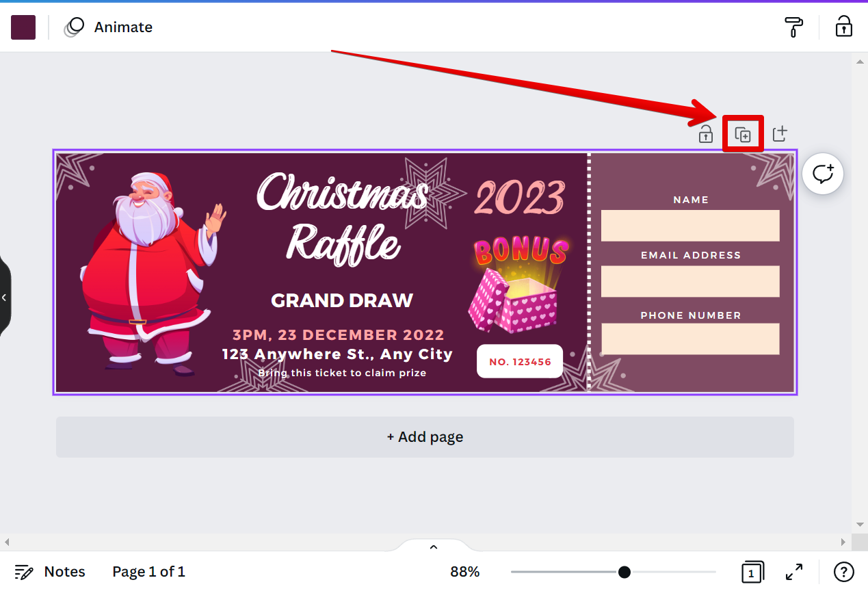Open the help question mark button
Image resolution: width=868 pixels, height=591 pixels.
click(844, 572)
